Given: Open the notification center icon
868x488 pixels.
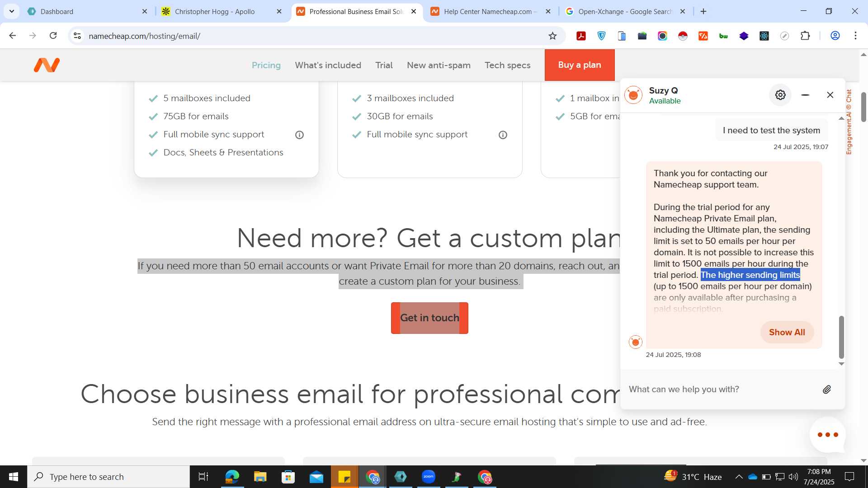Looking at the screenshot, I should (x=849, y=477).
